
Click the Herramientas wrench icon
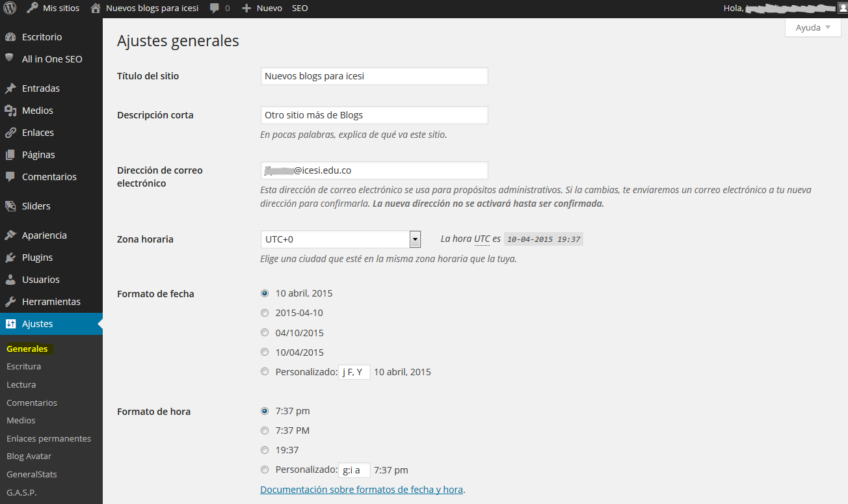pyautogui.click(x=10, y=302)
